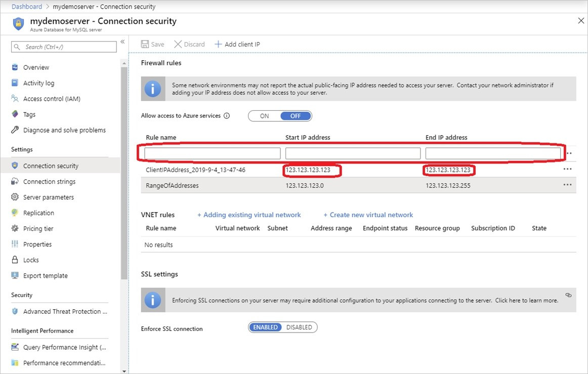Image resolution: width=588 pixels, height=374 pixels.
Task: Click the Dashboard breadcrumb link
Action: click(27, 7)
